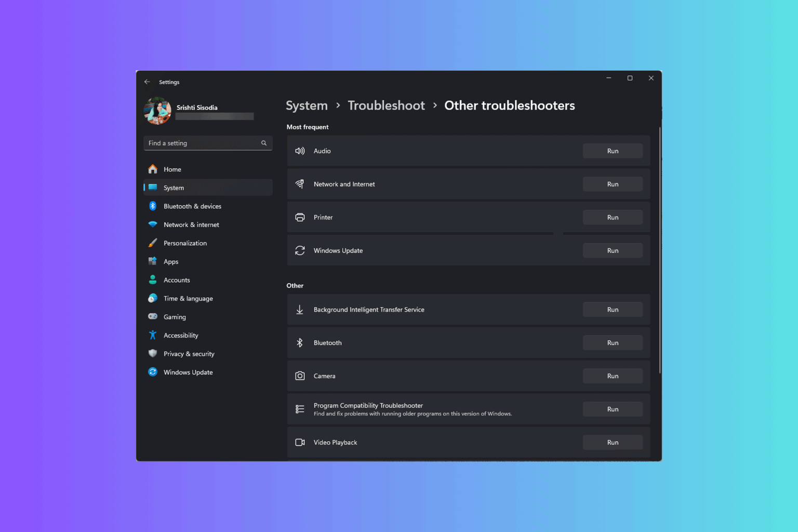Image resolution: width=798 pixels, height=532 pixels.
Task: Click the Accounts person icon
Action: pyautogui.click(x=153, y=280)
